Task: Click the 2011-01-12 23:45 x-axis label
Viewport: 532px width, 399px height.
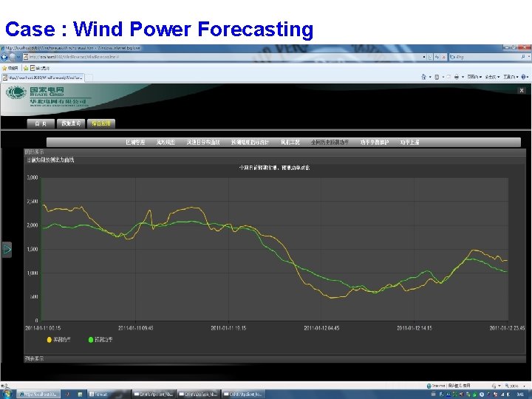Action: tap(507, 328)
